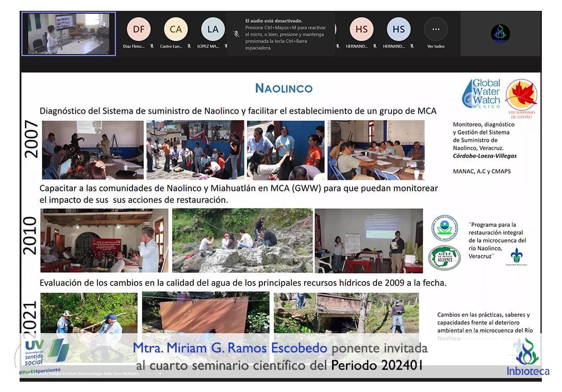Click the DF participant avatar
The image size is (562, 392).
[x=139, y=29]
